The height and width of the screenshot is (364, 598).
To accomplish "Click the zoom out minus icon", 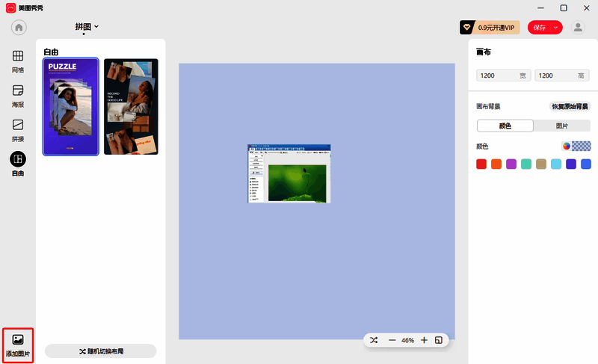I will (x=392, y=340).
